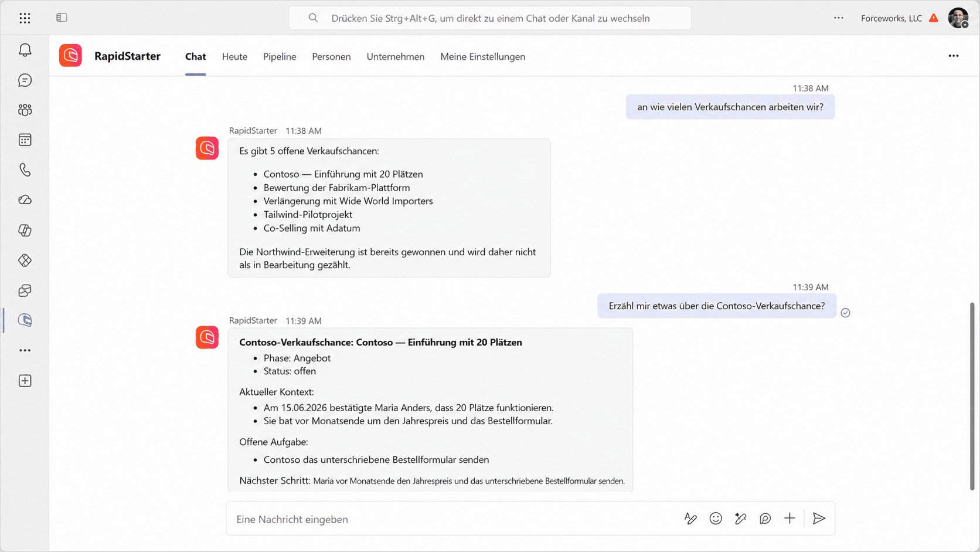Click the compose with AI pen icon
980x552 pixels.
coord(740,519)
